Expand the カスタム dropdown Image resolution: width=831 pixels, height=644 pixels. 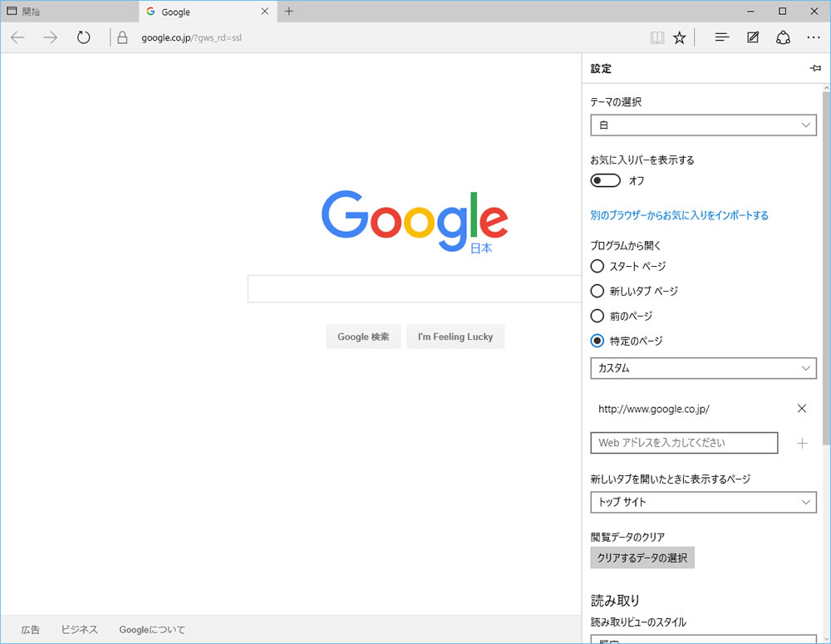pyautogui.click(x=703, y=368)
